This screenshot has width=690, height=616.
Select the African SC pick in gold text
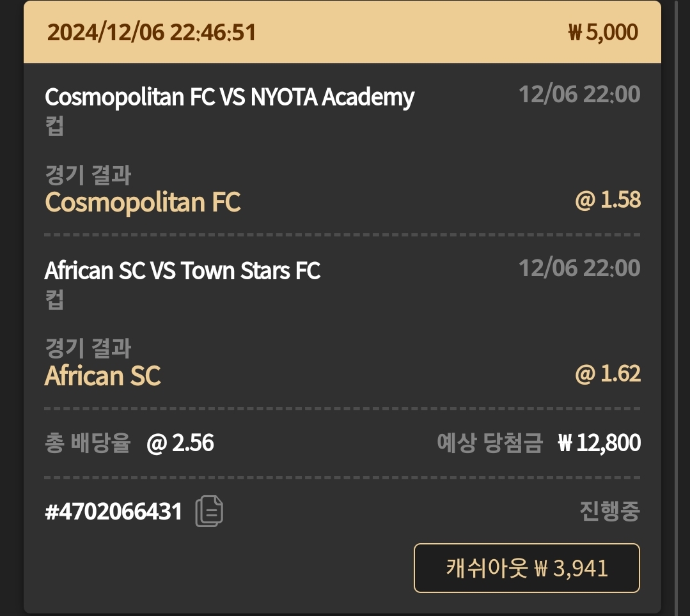[102, 376]
